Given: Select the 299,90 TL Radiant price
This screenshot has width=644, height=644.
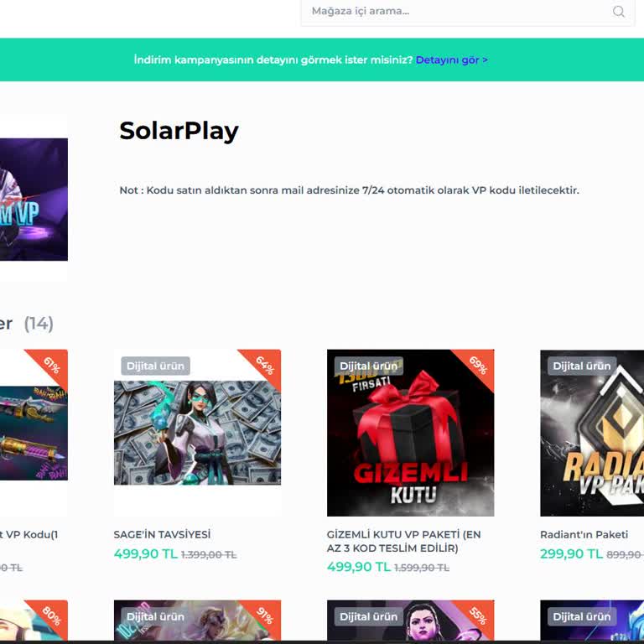Looking at the screenshot, I should click(x=571, y=553).
